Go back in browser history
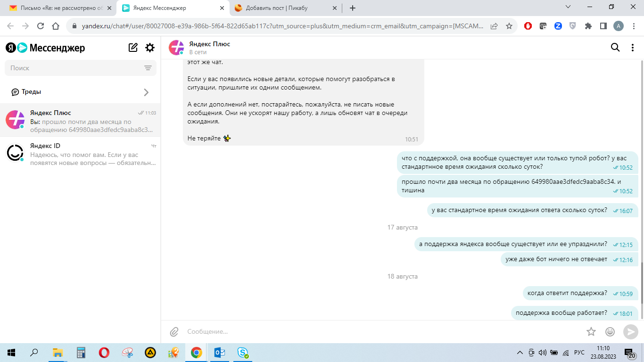644x362 pixels. tap(10, 26)
